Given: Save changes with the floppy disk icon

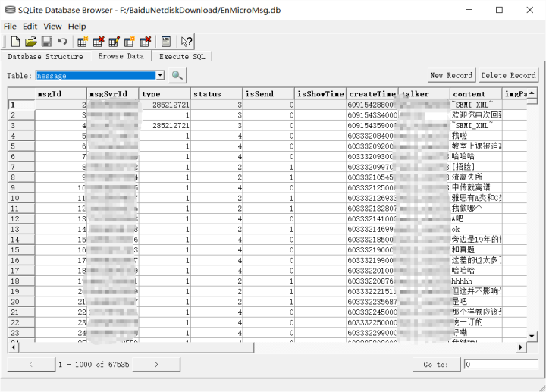Looking at the screenshot, I should [x=47, y=42].
